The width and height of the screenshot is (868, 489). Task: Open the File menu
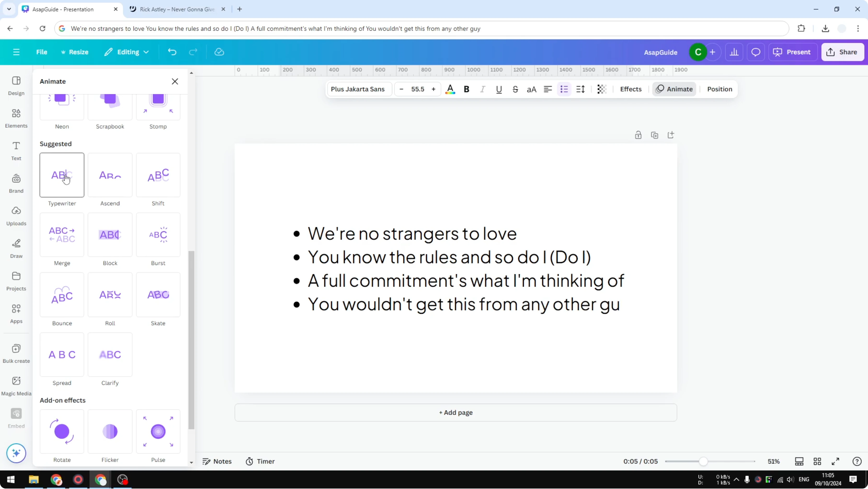[42, 52]
